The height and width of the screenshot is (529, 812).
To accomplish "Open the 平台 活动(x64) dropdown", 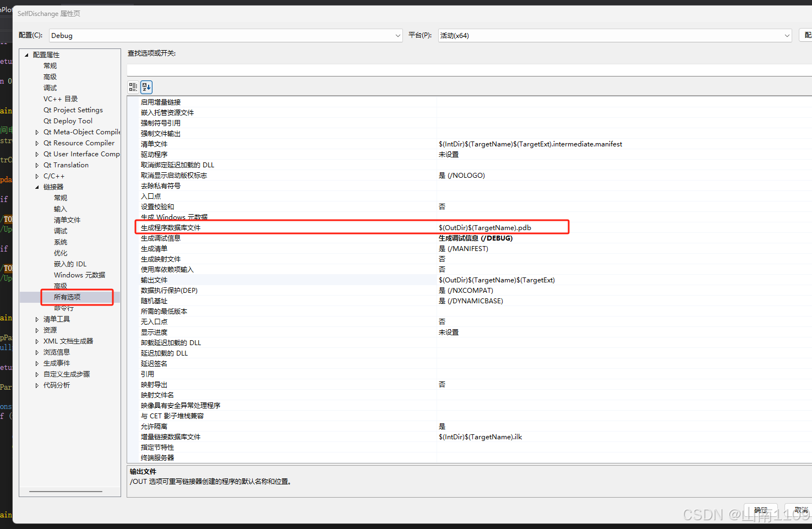I will [615, 35].
